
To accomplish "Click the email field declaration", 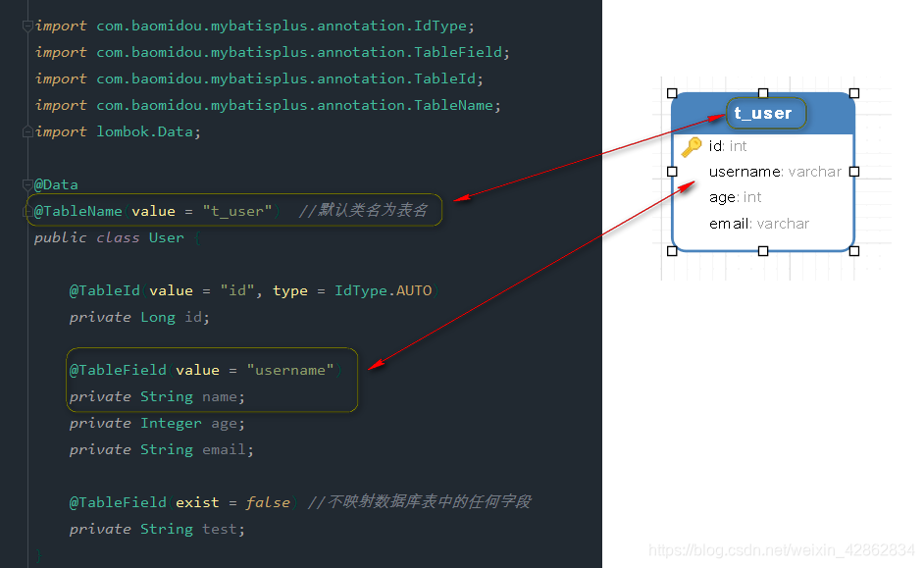I will coord(162,449).
